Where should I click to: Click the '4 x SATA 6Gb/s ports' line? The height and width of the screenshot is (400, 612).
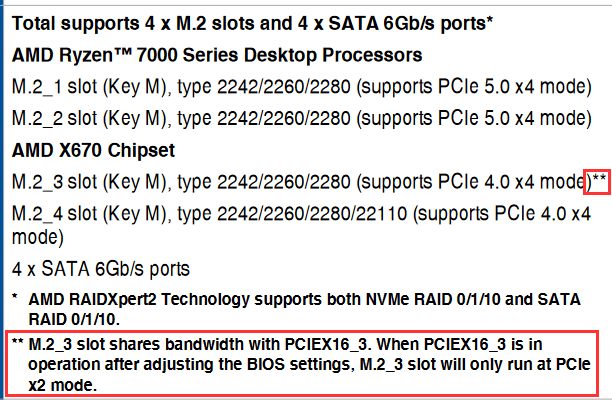click(100, 269)
